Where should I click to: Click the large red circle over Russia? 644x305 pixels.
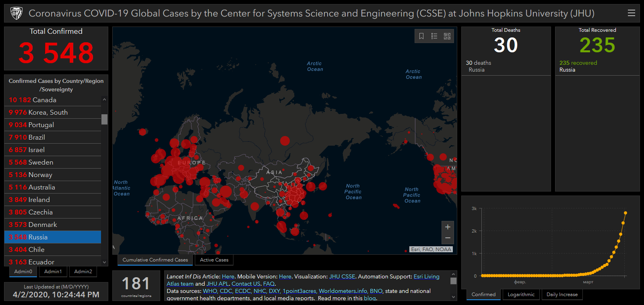tap(285, 141)
